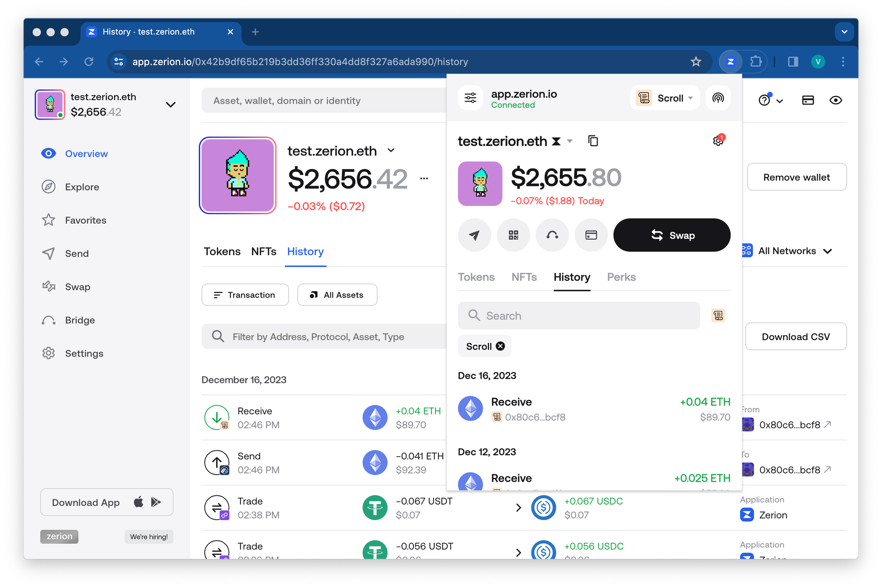Click the black Swap button in popup

672,235
